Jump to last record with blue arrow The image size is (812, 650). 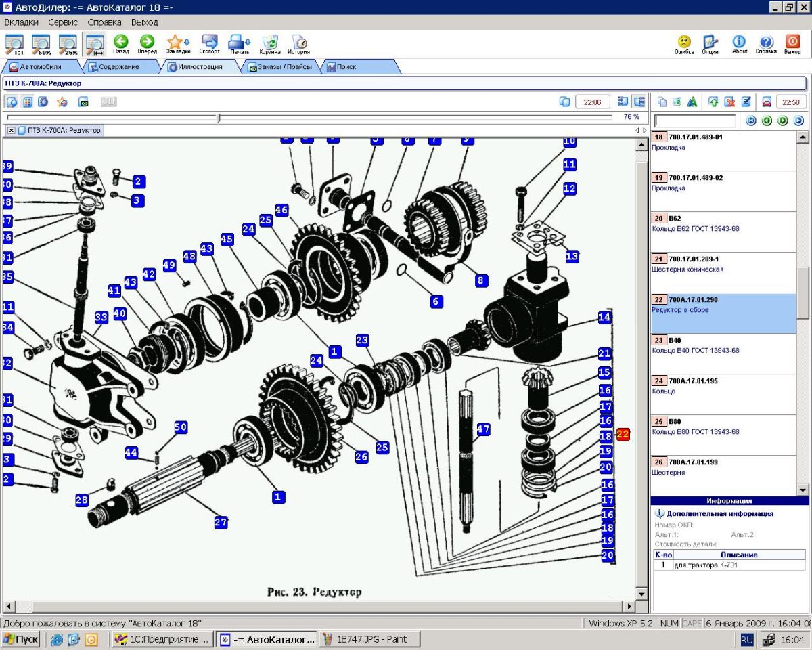798,121
